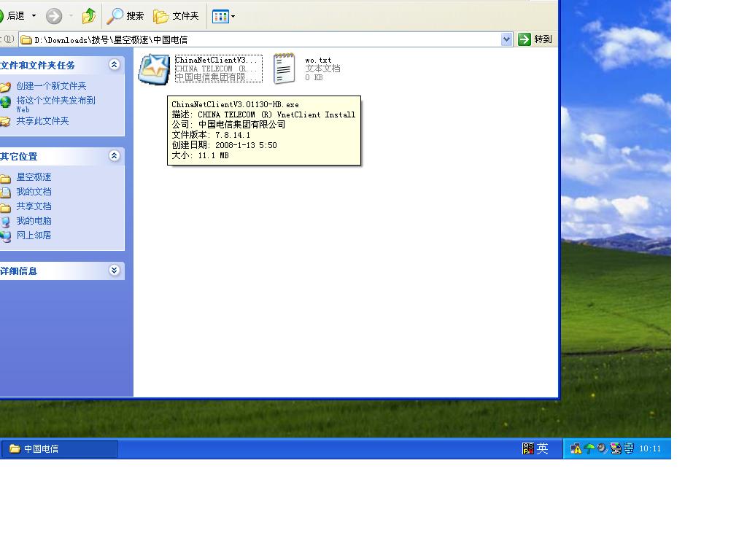Image resolution: width=747 pixels, height=560 pixels.
Task: Click the 我的文档 documents icon
Action: pos(5,192)
